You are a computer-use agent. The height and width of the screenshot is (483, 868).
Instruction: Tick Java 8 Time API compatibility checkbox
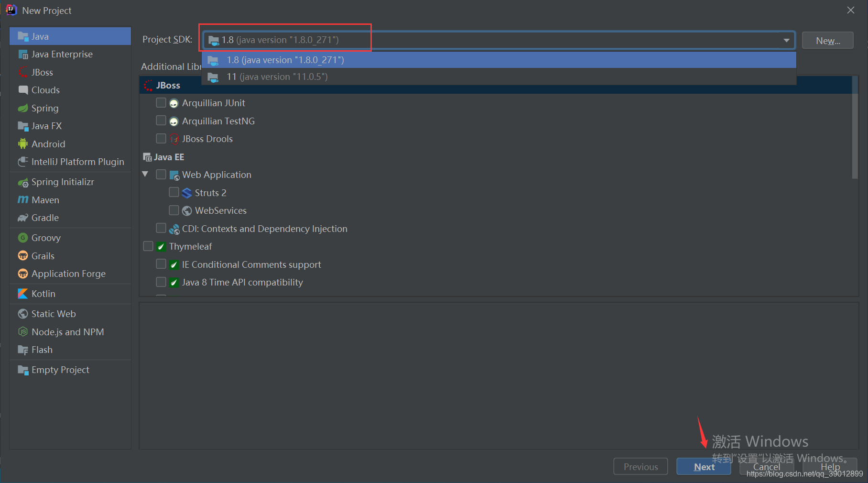(161, 282)
